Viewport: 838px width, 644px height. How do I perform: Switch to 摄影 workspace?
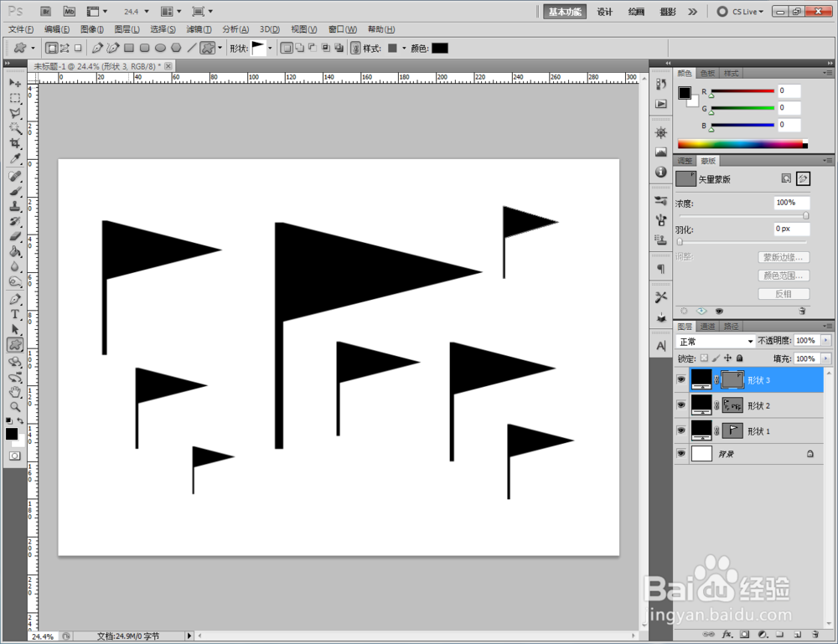click(x=668, y=12)
